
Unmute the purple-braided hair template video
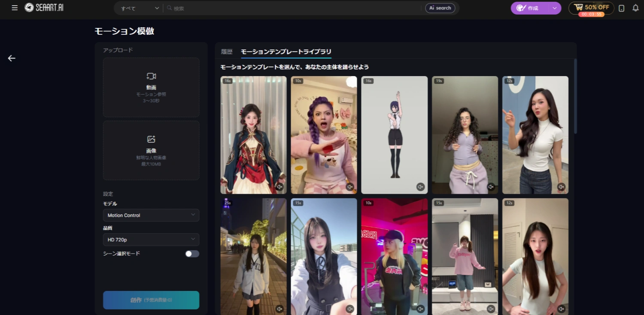coord(350,187)
